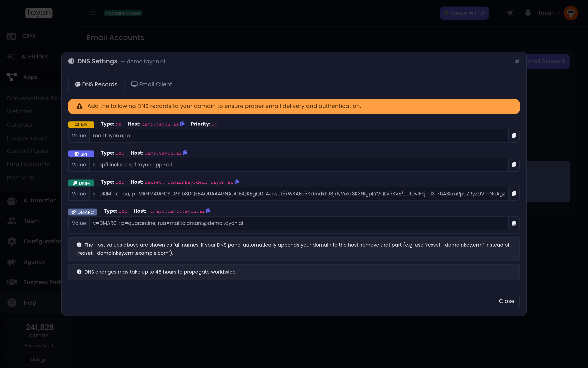Click the DKIM record badge
This screenshot has height=368, width=588.
click(x=81, y=183)
